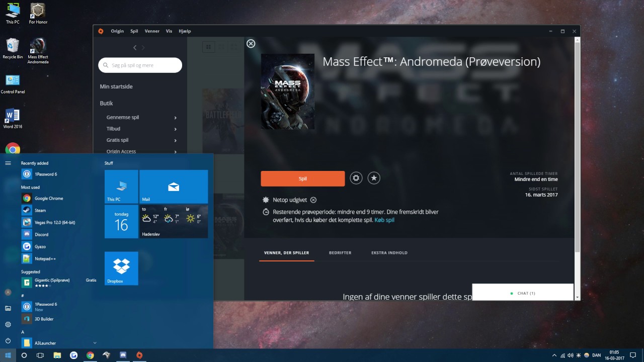Mark the game as favorite with star icon
The width and height of the screenshot is (644, 362).
(373, 178)
